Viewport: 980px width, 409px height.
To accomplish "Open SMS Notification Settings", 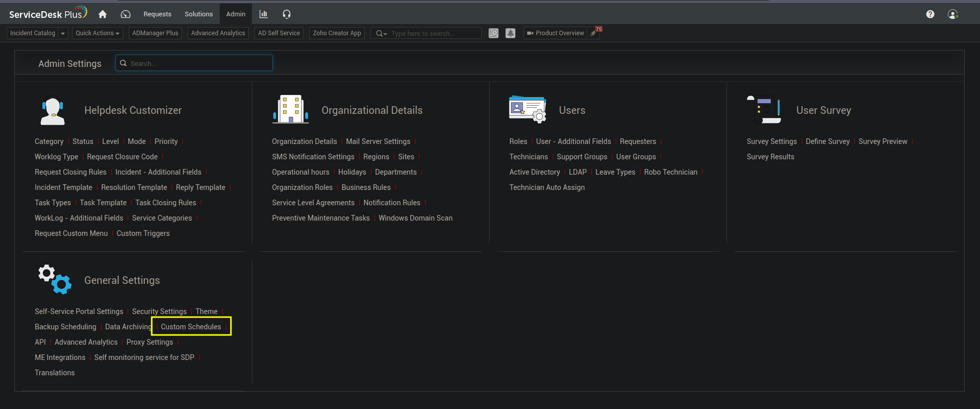I will [x=313, y=157].
